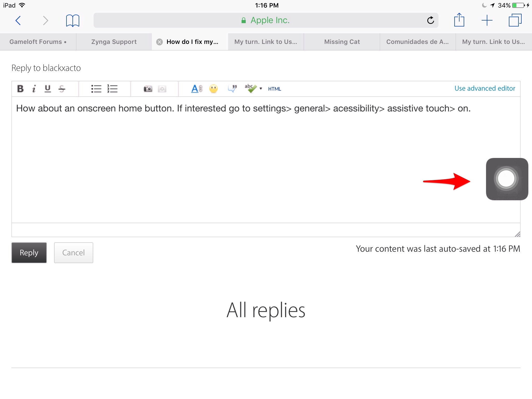
Task: Switch to the Zynga Support tab
Action: [x=114, y=42]
